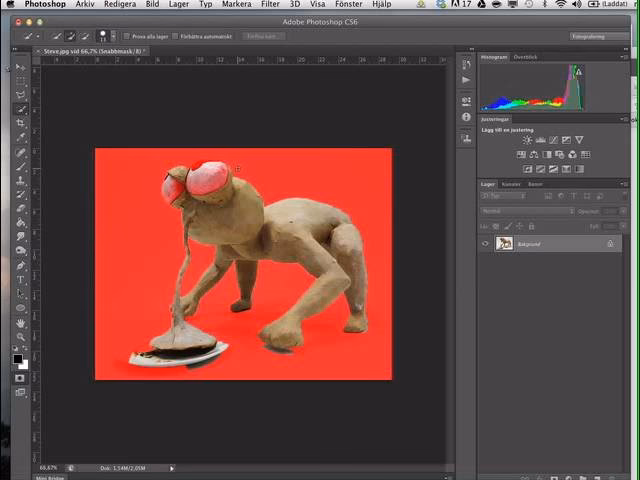Open the Mini Bridge panel
640x480 pixels.
click(50, 477)
